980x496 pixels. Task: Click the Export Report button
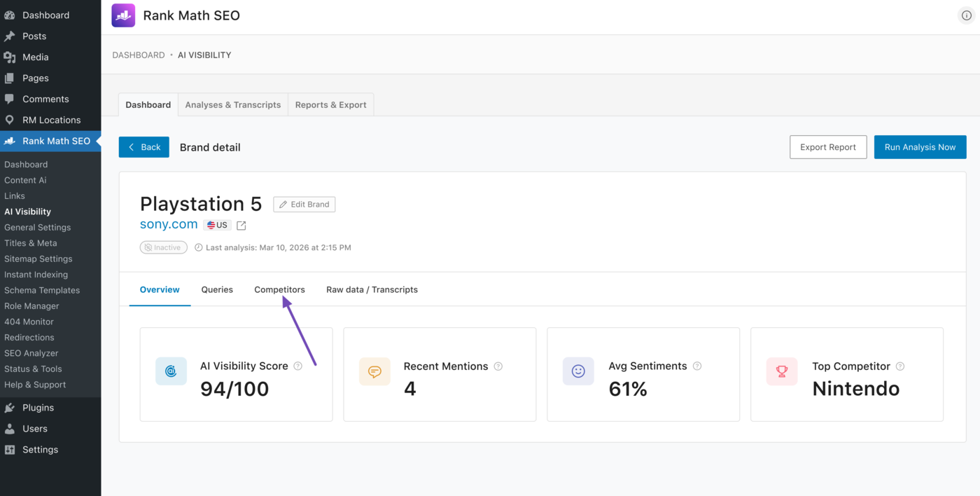[x=828, y=147]
